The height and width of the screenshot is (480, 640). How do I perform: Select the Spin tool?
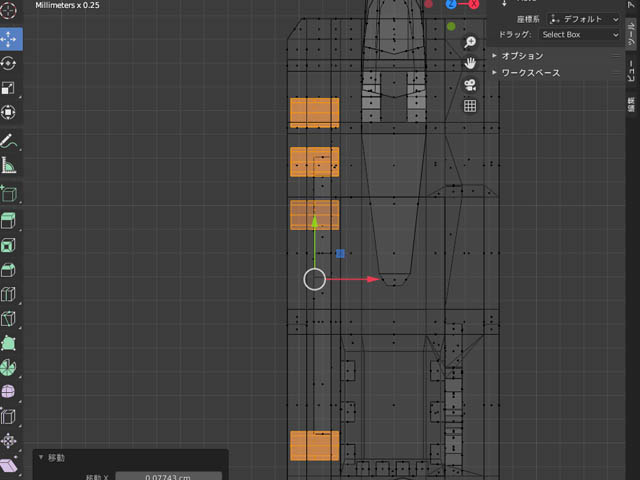[9, 368]
